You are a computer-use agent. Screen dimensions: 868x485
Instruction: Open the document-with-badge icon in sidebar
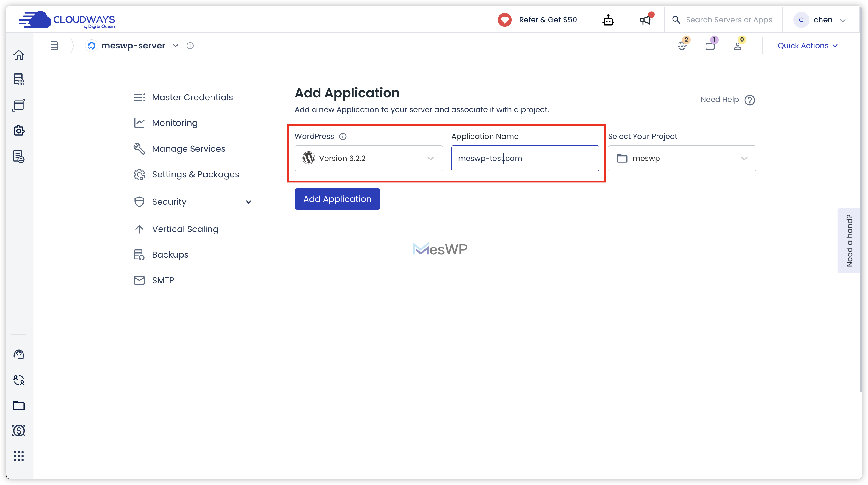pos(19,157)
